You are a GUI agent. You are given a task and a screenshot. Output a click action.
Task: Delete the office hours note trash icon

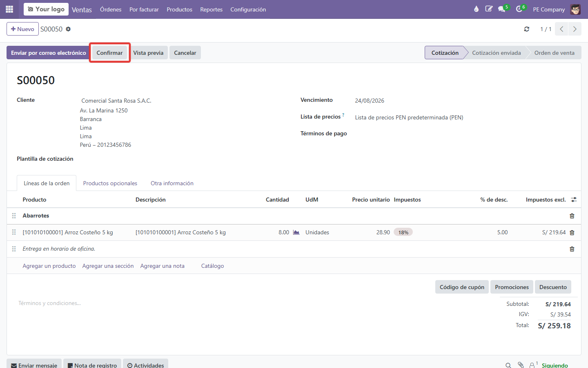(572, 249)
